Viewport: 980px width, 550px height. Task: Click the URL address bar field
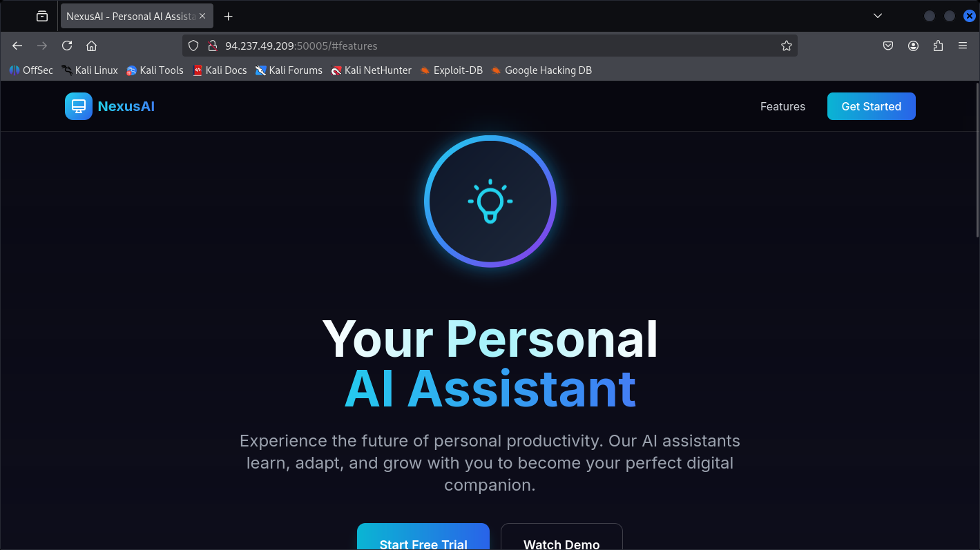pos(490,46)
